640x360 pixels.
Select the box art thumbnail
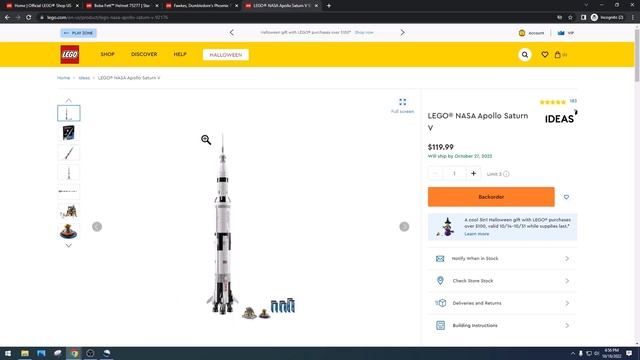point(69,133)
